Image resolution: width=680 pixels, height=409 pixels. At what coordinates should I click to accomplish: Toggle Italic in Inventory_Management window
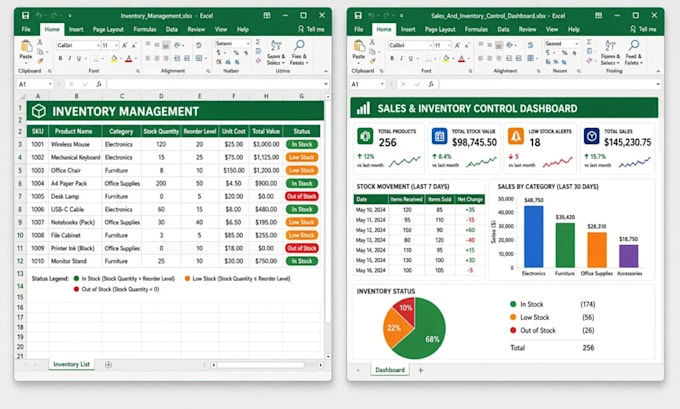69,58
